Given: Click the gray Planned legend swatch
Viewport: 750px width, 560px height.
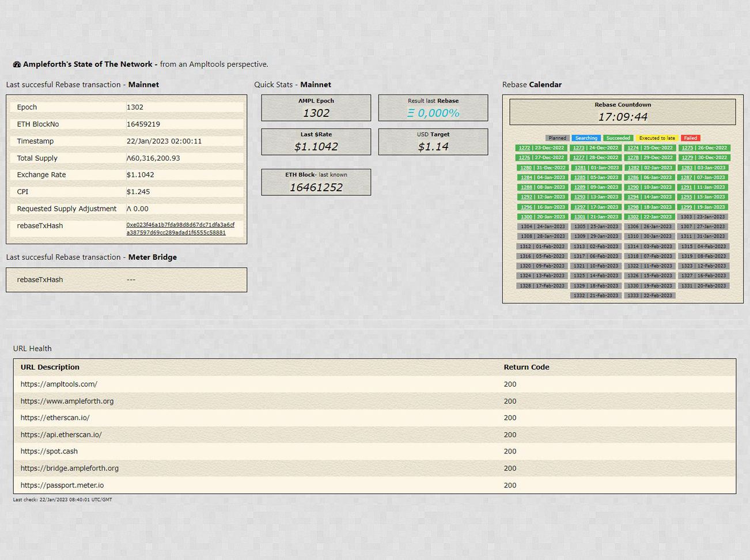Looking at the screenshot, I should (557, 138).
